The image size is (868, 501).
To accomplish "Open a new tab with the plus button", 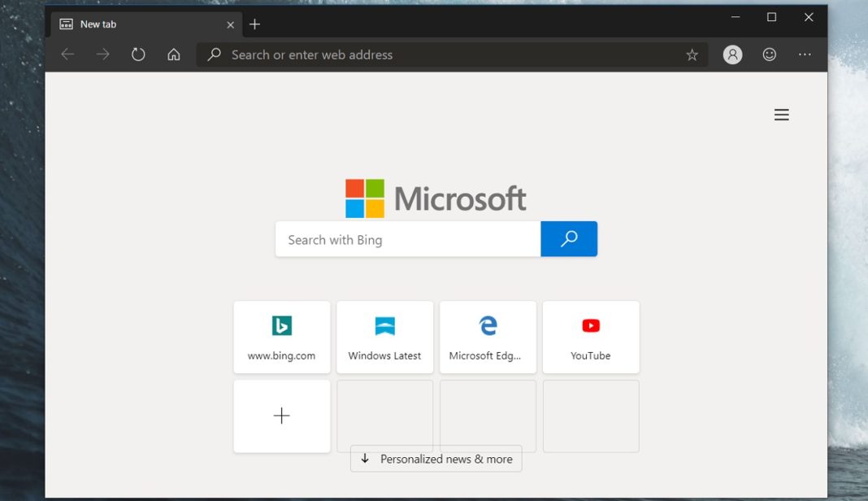I will click(254, 24).
